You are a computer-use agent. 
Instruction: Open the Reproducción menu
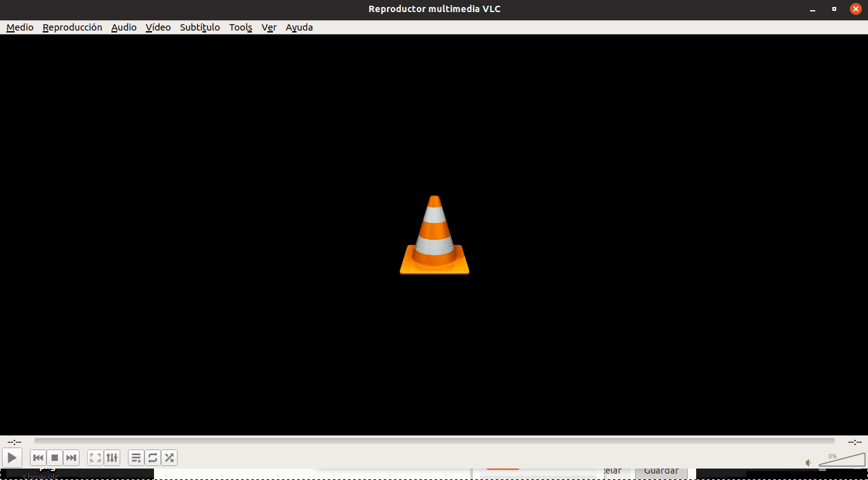pos(72,27)
